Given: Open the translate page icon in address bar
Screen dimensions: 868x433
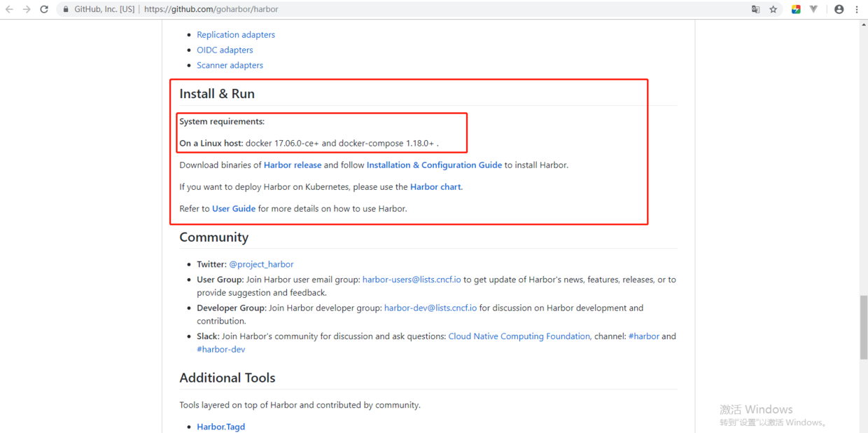Looking at the screenshot, I should [x=755, y=9].
